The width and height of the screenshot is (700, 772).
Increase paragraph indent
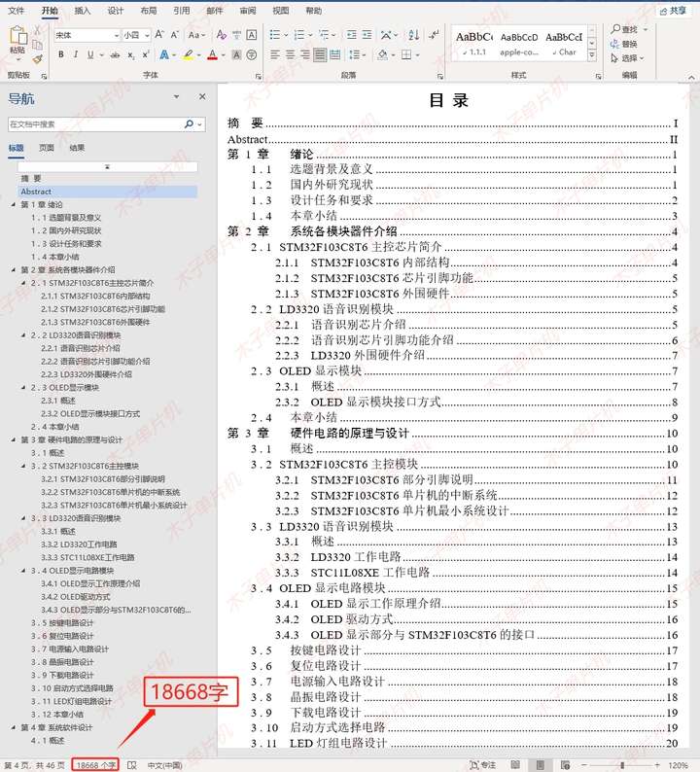click(367, 34)
